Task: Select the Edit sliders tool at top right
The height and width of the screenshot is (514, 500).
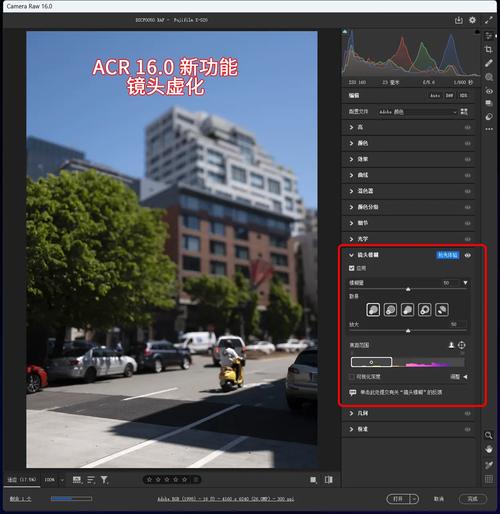Action: pyautogui.click(x=489, y=36)
